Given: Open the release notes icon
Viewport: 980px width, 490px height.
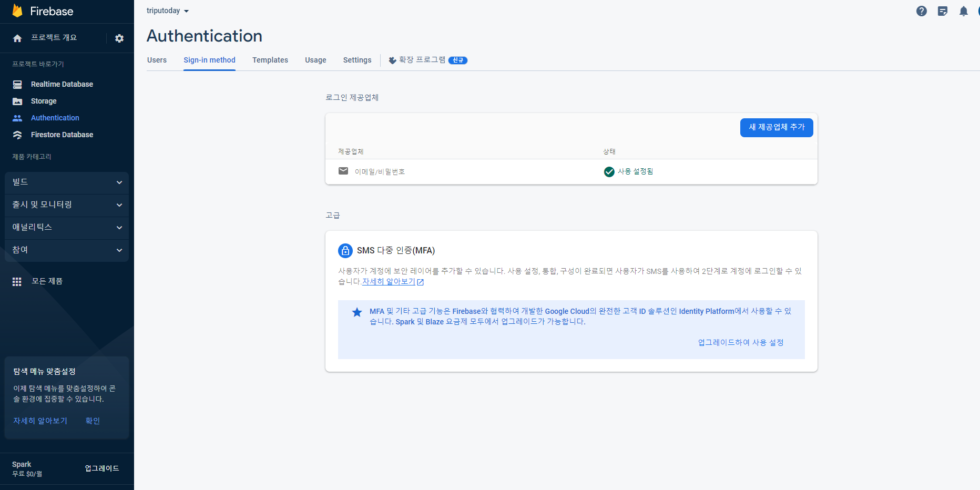Looking at the screenshot, I should (x=943, y=11).
